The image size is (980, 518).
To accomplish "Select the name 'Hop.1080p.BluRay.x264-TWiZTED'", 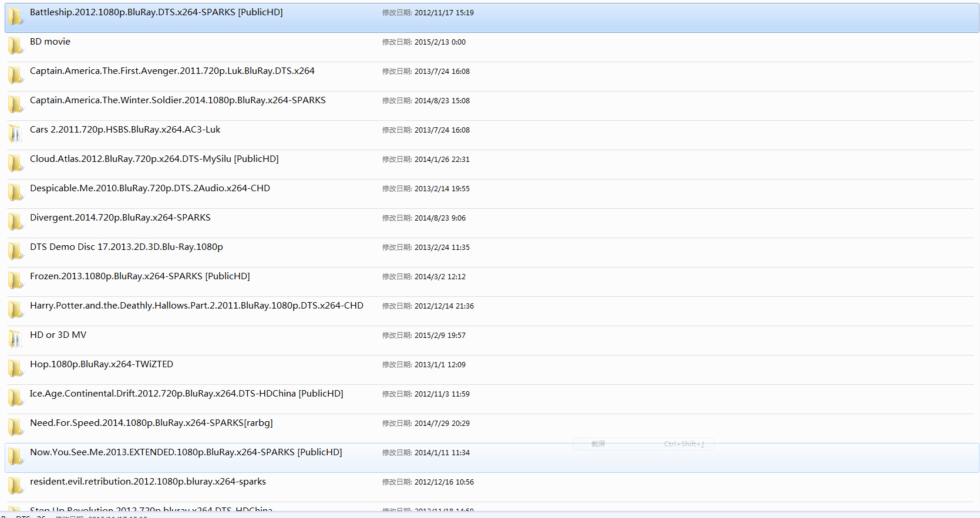I will (102, 364).
